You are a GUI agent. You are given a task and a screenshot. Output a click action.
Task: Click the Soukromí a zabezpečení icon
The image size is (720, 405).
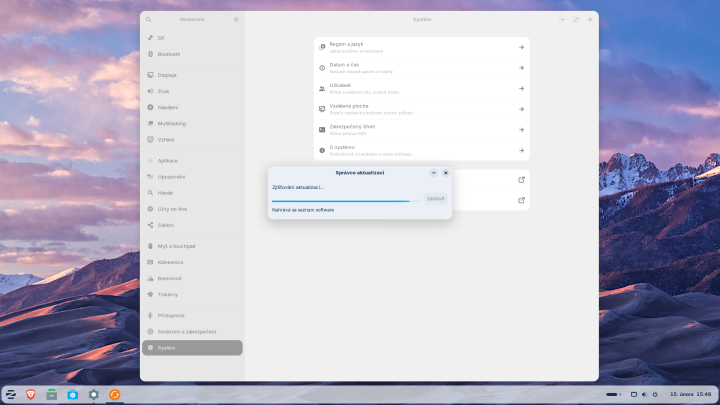(x=150, y=332)
